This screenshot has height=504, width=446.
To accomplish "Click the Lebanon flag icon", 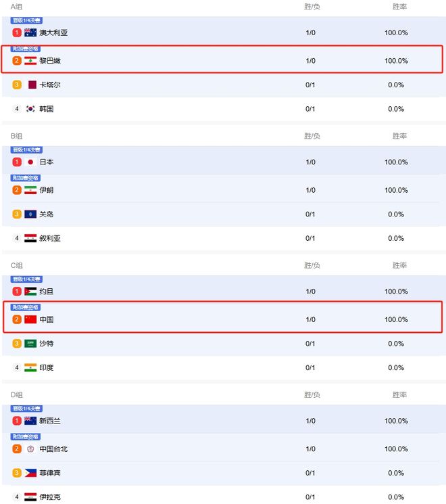I will [x=30, y=61].
